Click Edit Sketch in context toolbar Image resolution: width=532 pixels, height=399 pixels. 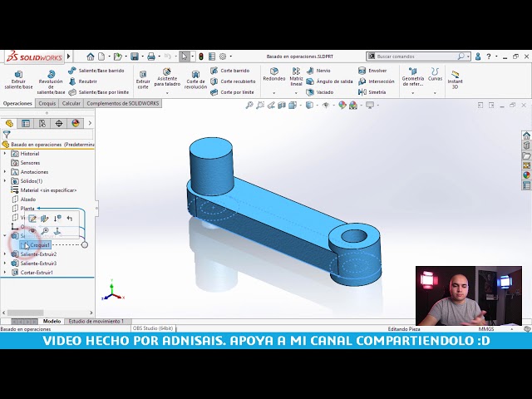(x=32, y=219)
